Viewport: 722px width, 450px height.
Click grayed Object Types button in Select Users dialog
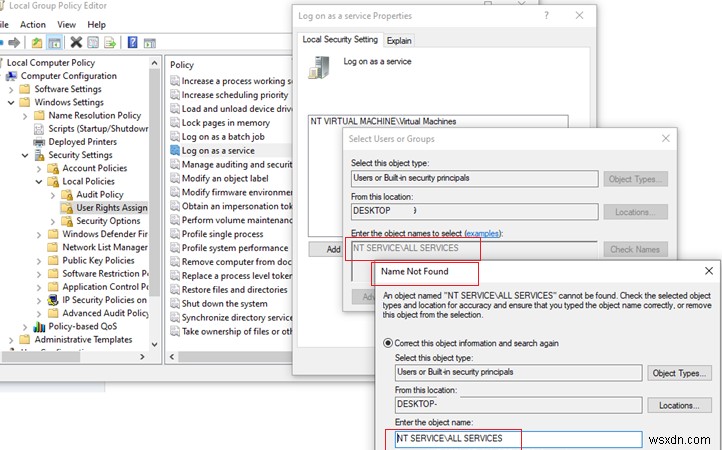(635, 179)
